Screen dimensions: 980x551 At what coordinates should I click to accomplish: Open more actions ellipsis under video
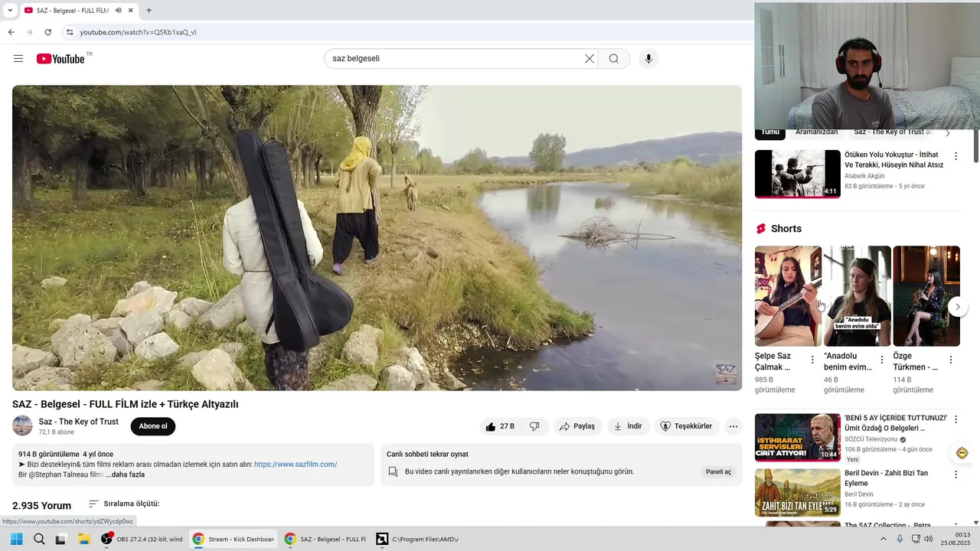point(733,426)
